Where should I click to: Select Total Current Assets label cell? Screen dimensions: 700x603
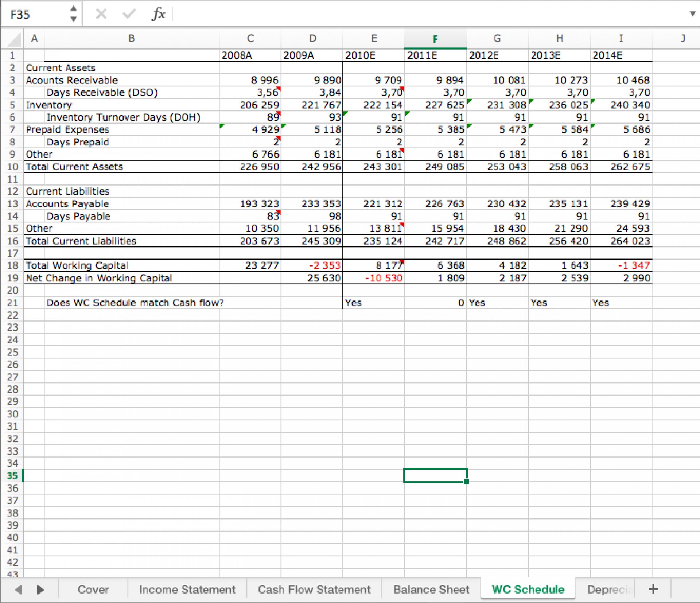pyautogui.click(x=74, y=167)
